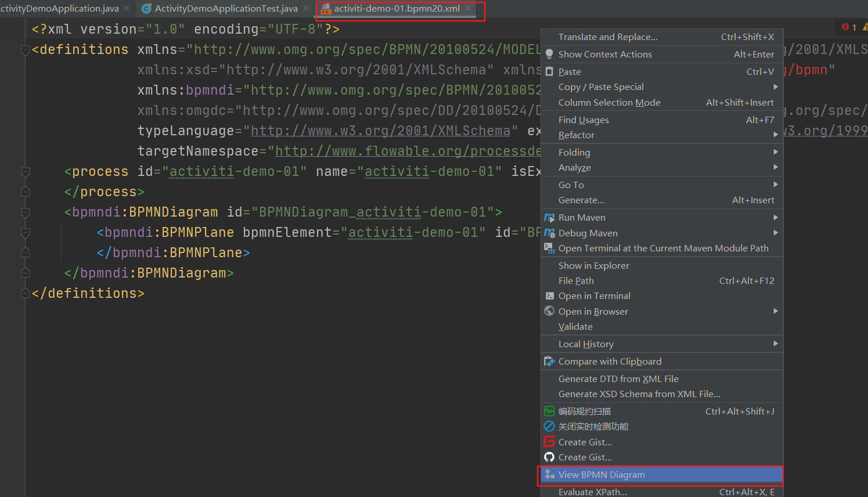The height and width of the screenshot is (497, 868).
Task: Open the www.flowable.org targetNamespace link
Action: [408, 151]
